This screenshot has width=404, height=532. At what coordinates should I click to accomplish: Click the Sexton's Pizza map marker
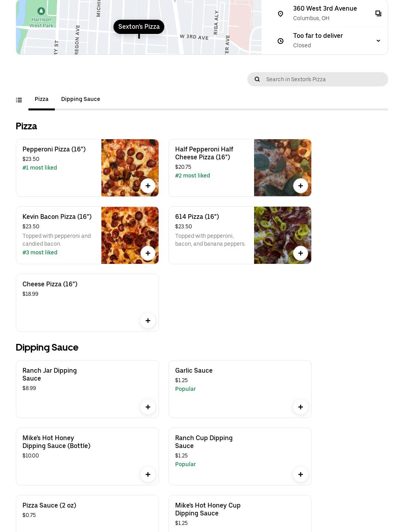[x=139, y=26]
